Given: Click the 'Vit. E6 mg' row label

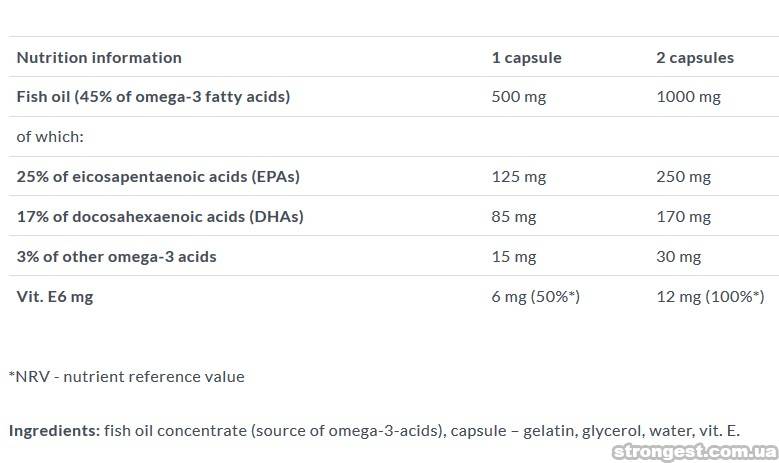Looking at the screenshot, I should 55,296.
